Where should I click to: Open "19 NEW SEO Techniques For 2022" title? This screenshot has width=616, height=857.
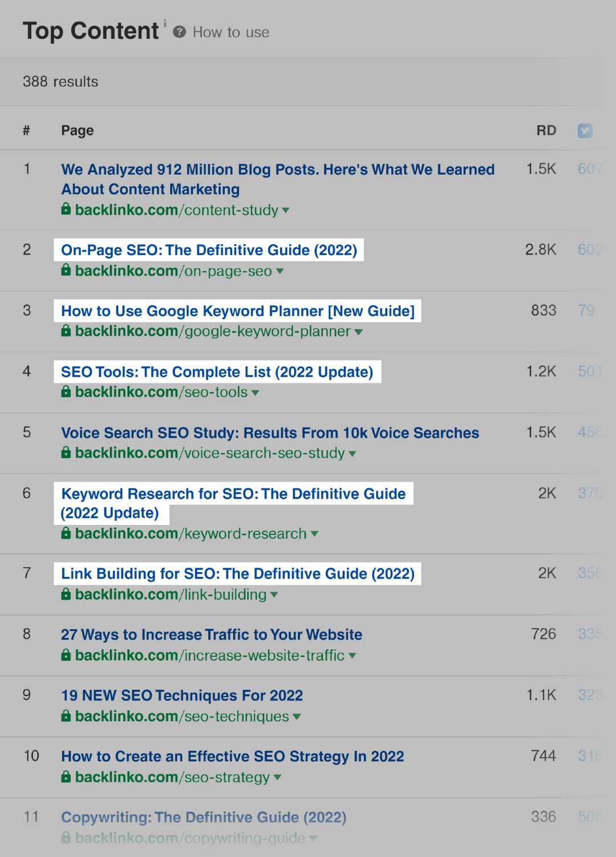pyautogui.click(x=182, y=696)
